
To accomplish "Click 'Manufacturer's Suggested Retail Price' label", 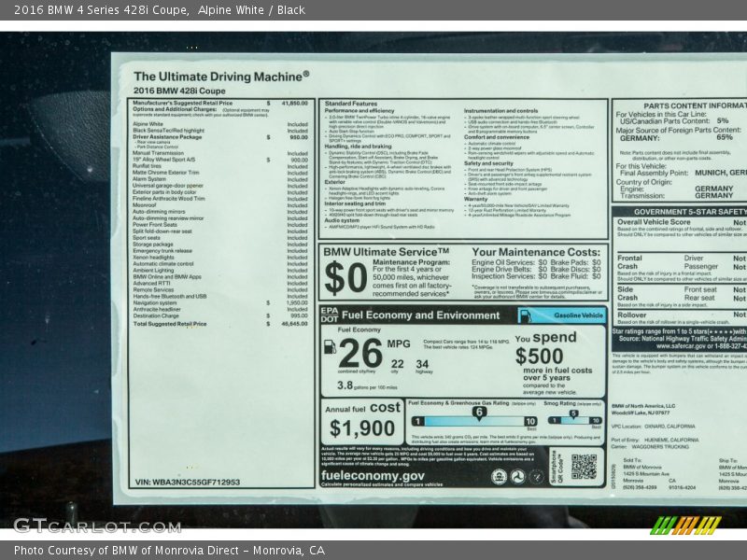I will (x=182, y=103).
